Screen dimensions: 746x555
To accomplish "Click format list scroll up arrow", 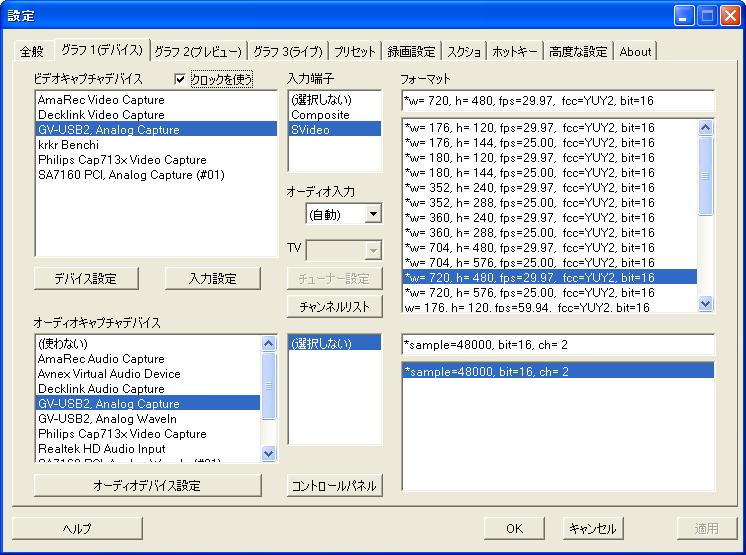I will (706, 127).
